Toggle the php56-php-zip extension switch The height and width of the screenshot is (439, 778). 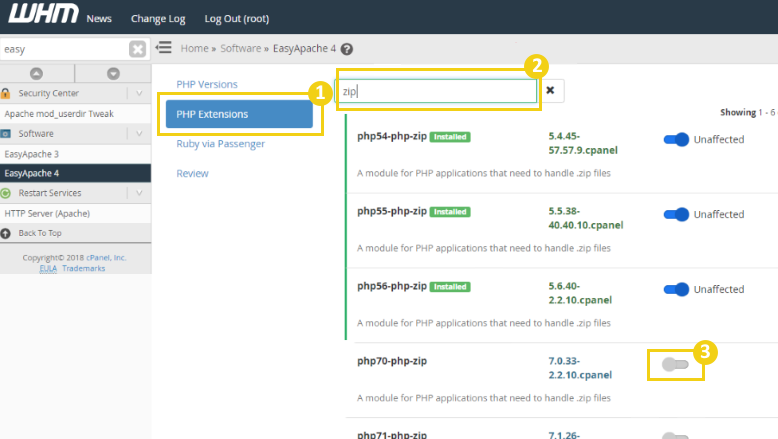[676, 289]
